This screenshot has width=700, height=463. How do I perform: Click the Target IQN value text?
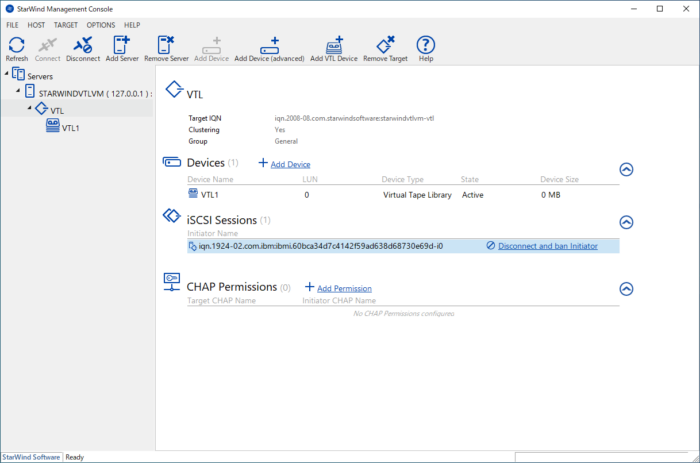coord(354,118)
